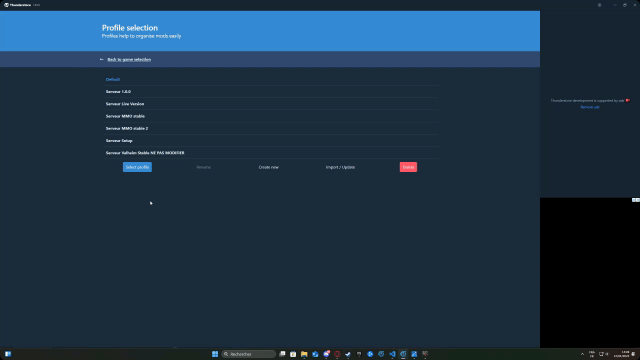This screenshot has height=360, width=640.
Task: Click the active Thunderstore taskbar icon
Action: 403,354
